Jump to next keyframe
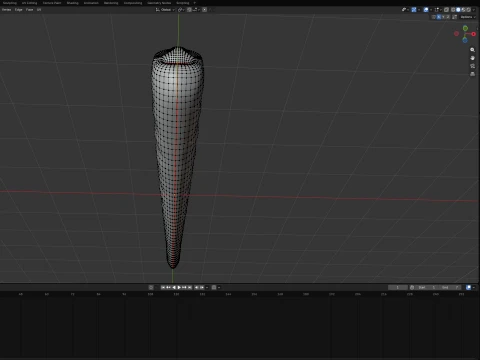Viewport: 480px width, 360px height. [x=184, y=287]
